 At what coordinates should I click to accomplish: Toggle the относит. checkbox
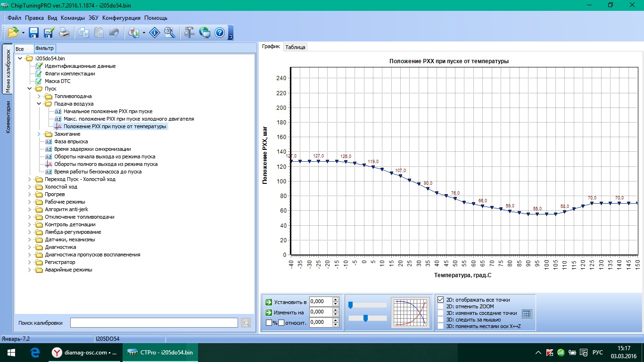[x=281, y=323]
